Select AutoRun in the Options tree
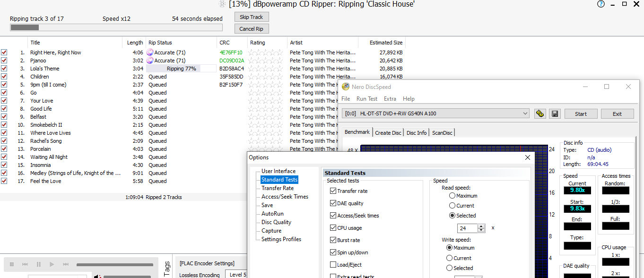 tap(273, 214)
